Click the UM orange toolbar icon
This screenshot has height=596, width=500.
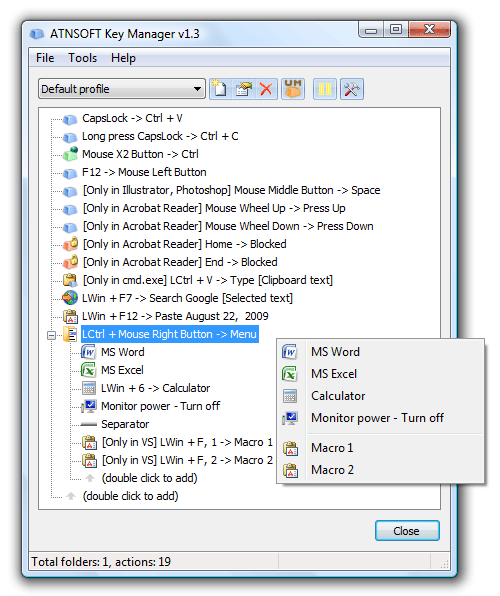click(293, 89)
